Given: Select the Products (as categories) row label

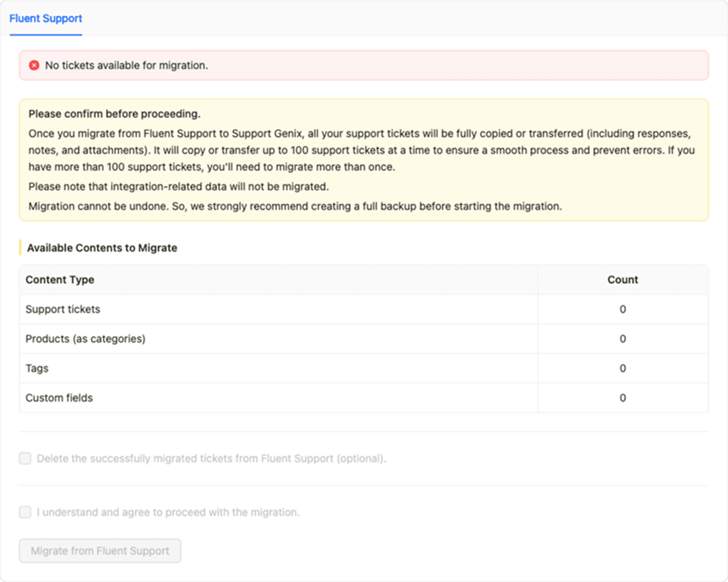Looking at the screenshot, I should tap(85, 339).
